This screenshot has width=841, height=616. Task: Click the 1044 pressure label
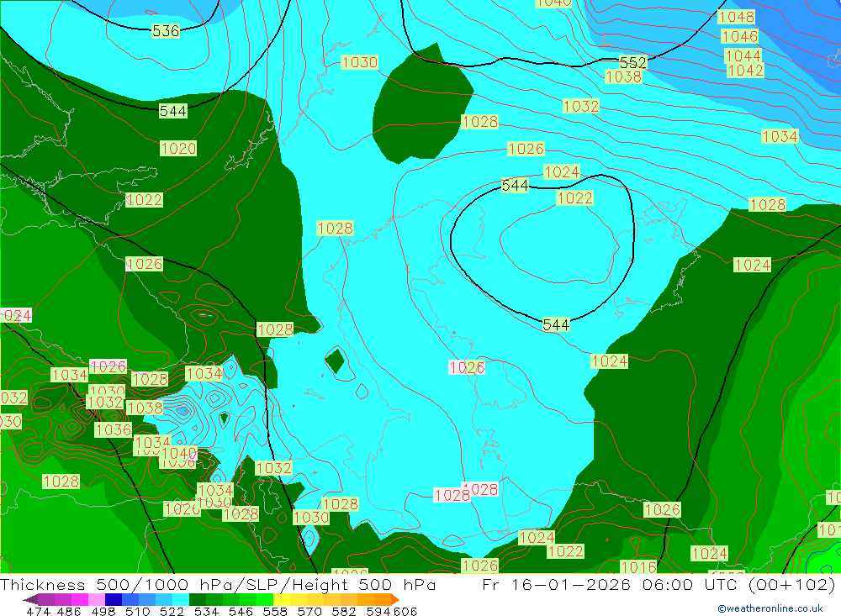[743, 55]
